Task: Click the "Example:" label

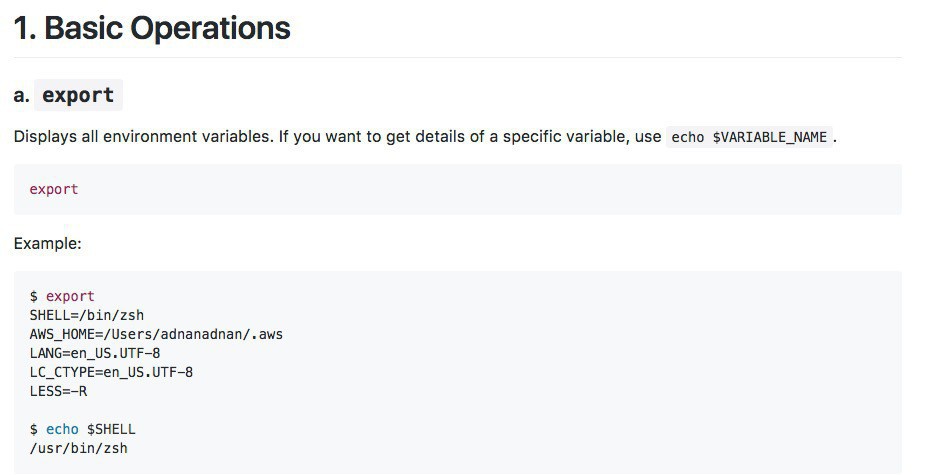Action: click(48, 243)
